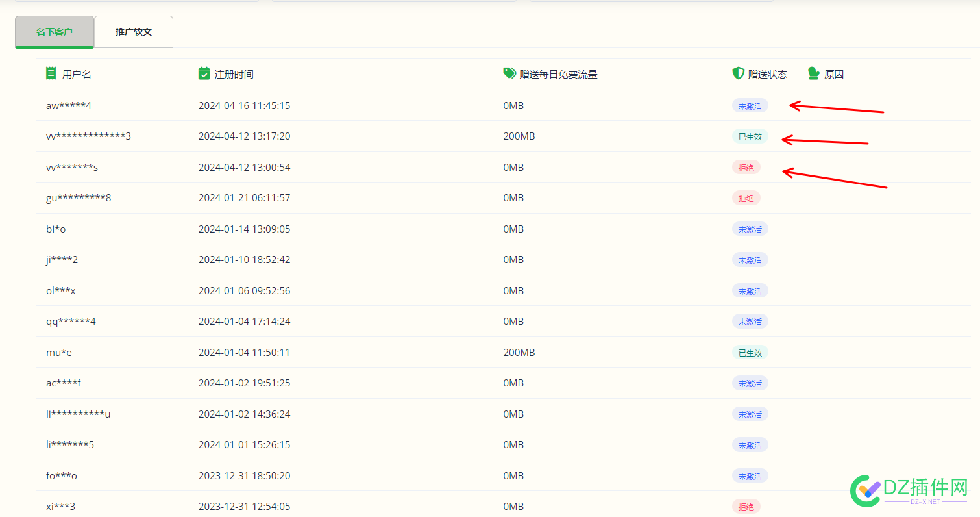Click username ac****f
The image size is (980, 517).
(64, 383)
